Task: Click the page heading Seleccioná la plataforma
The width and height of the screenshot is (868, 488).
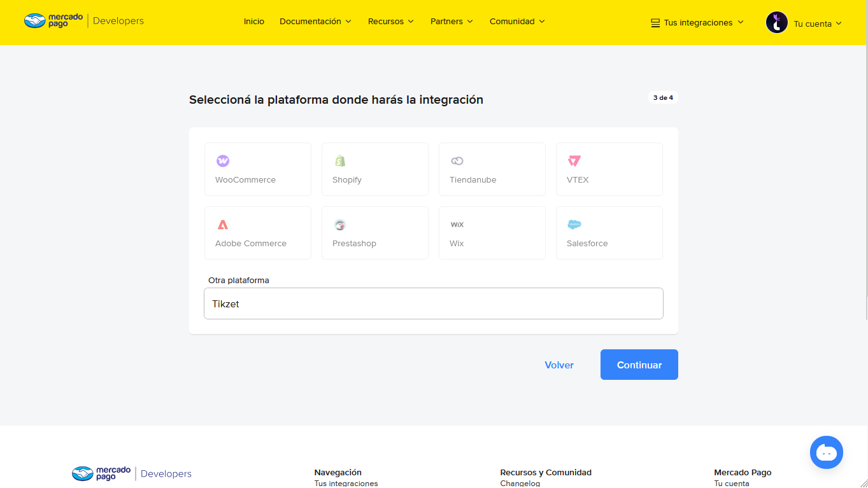Action: click(x=336, y=100)
